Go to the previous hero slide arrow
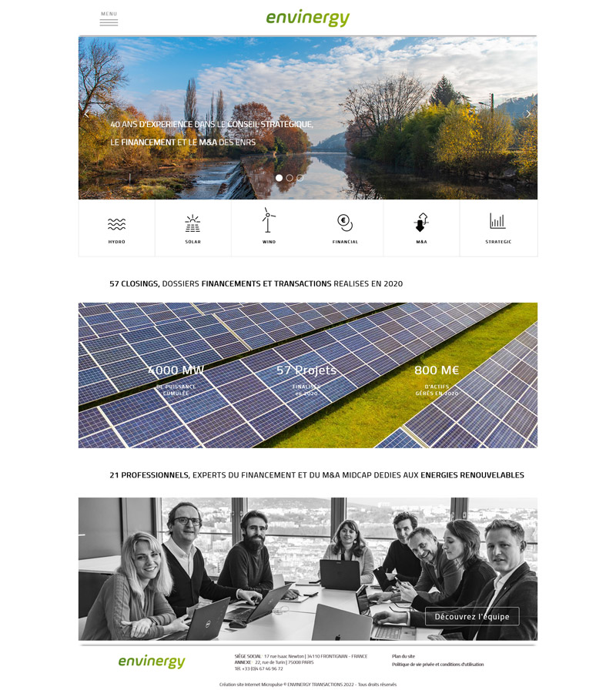 (87, 115)
